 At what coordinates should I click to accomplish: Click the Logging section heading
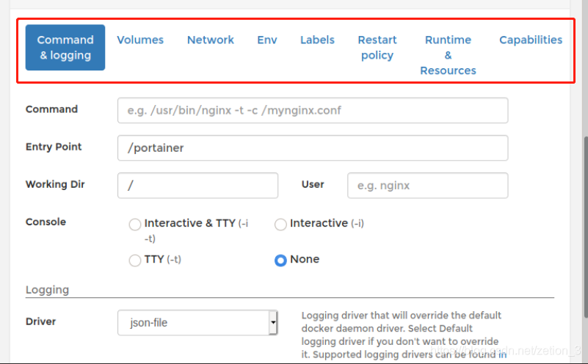(48, 290)
